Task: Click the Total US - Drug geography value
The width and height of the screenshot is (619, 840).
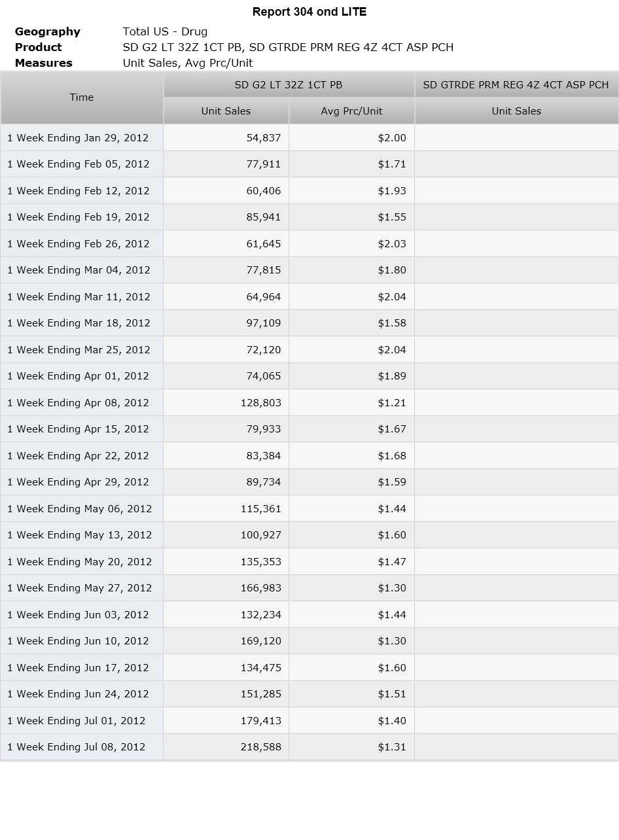Action: pyautogui.click(x=165, y=31)
